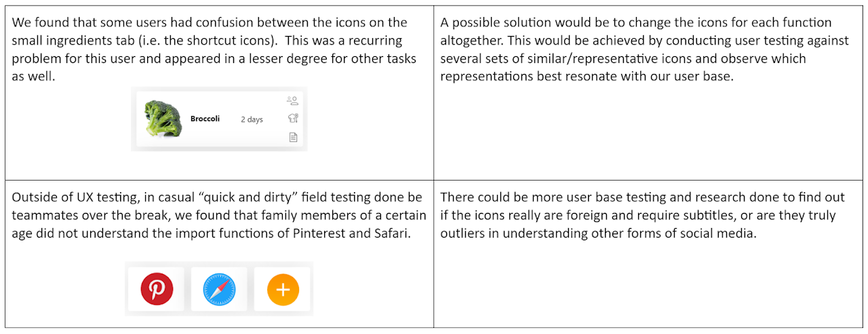Open the red Pinterest import icon
Image resolution: width=868 pixels, height=334 pixels.
click(157, 289)
